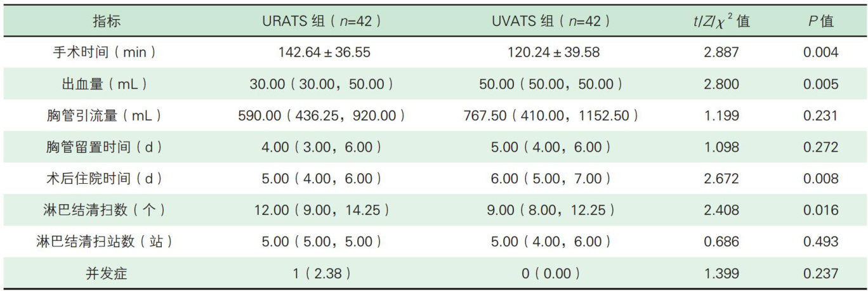
Task: Select the P value 0.237 cell
Action: 820,274
